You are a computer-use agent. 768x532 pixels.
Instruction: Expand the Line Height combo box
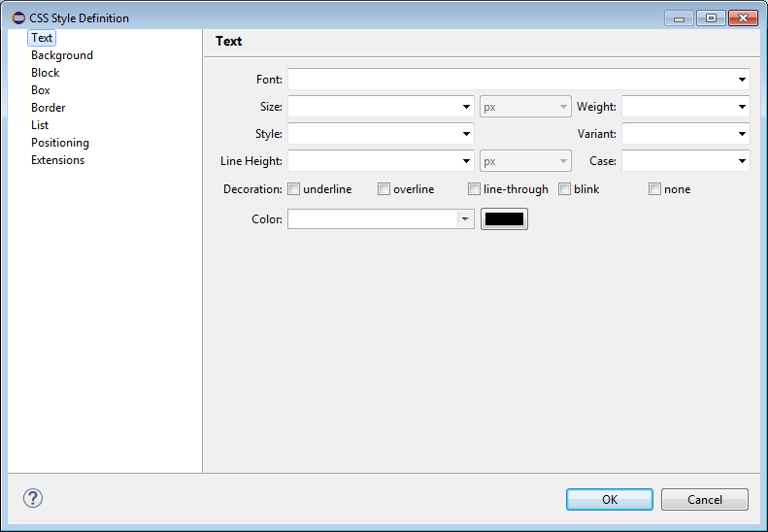(466, 161)
